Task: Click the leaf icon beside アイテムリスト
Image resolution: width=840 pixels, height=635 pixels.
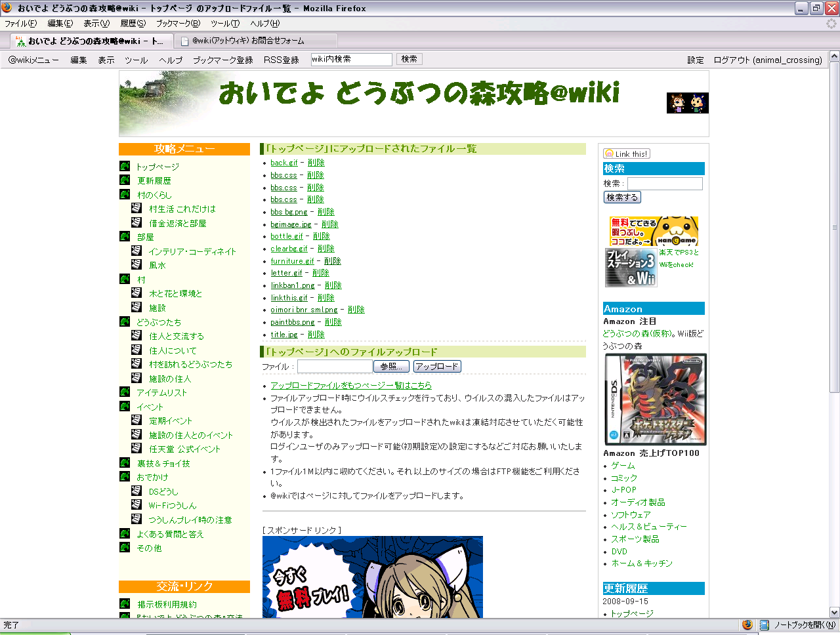Action: (125, 392)
